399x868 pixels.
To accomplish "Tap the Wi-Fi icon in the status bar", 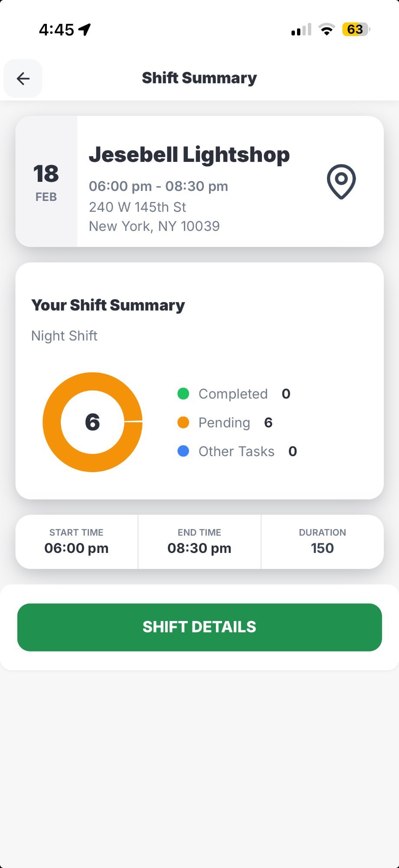I will click(327, 29).
